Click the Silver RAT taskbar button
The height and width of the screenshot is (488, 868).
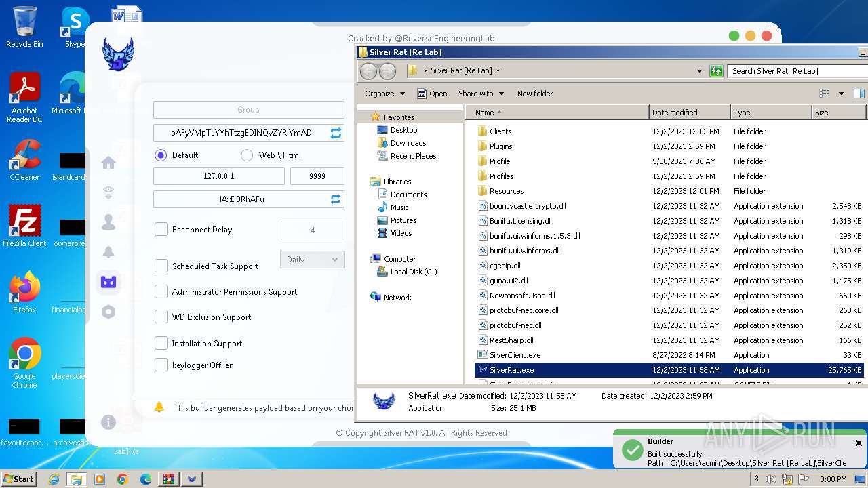click(192, 479)
